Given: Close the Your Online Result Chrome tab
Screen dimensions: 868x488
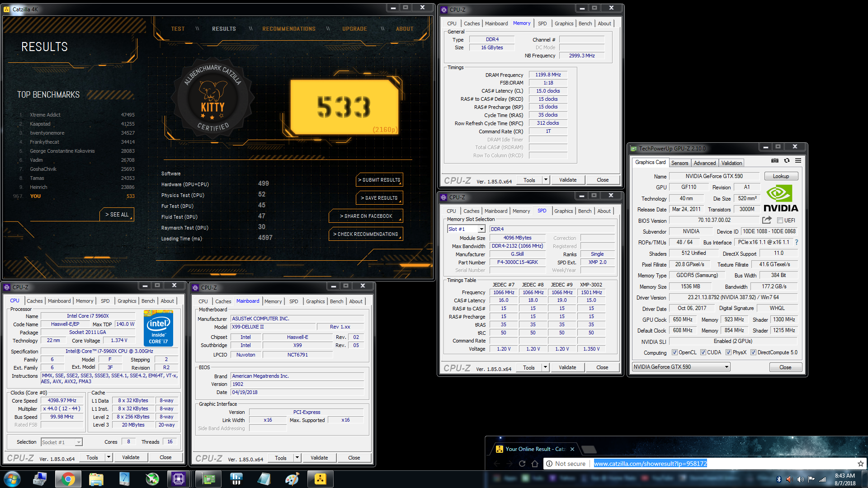Looking at the screenshot, I should tap(572, 449).
